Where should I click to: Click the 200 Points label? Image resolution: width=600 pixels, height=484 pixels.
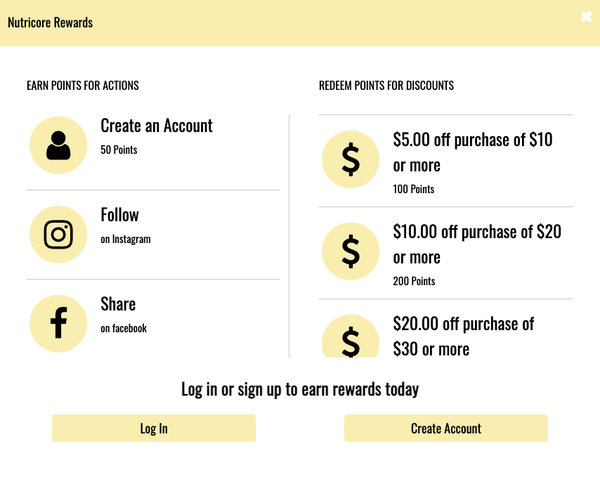(x=414, y=281)
